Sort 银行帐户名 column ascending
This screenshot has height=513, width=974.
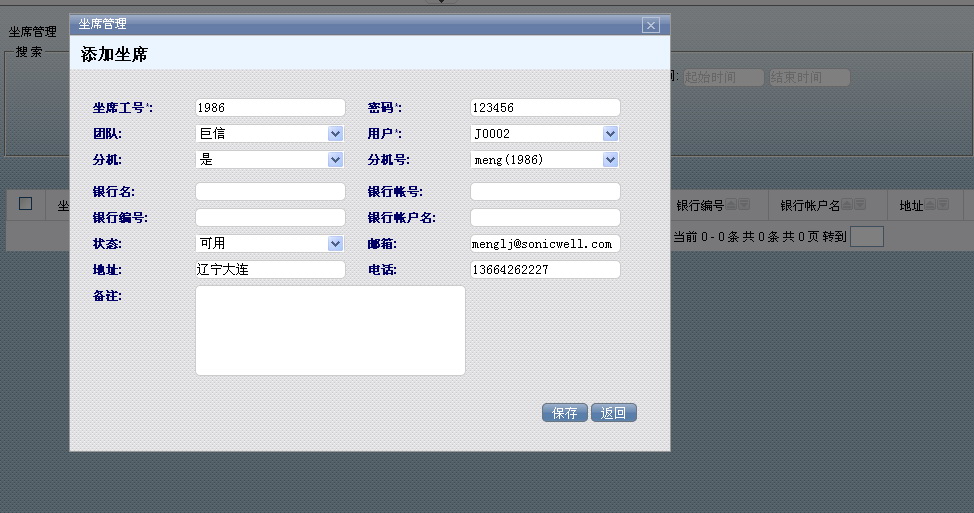[x=847, y=205]
